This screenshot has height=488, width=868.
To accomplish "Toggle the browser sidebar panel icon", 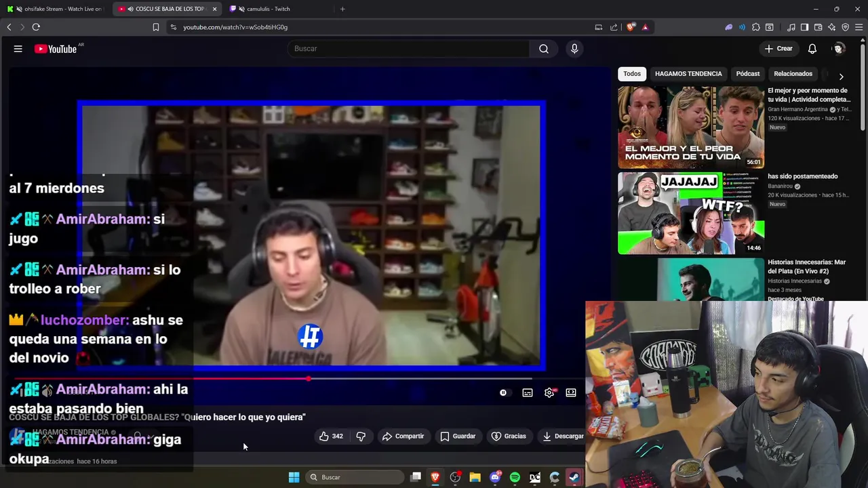I will [804, 27].
